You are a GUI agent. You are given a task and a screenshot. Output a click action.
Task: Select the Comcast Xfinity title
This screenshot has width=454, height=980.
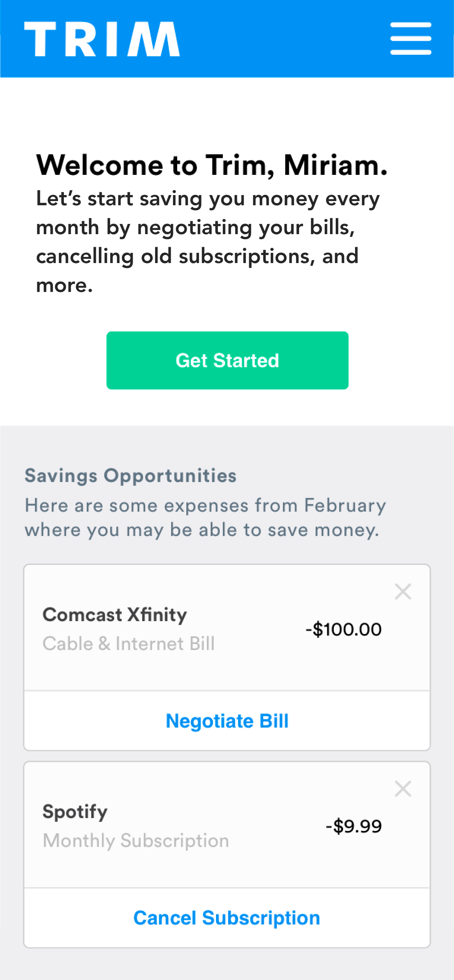[114, 614]
